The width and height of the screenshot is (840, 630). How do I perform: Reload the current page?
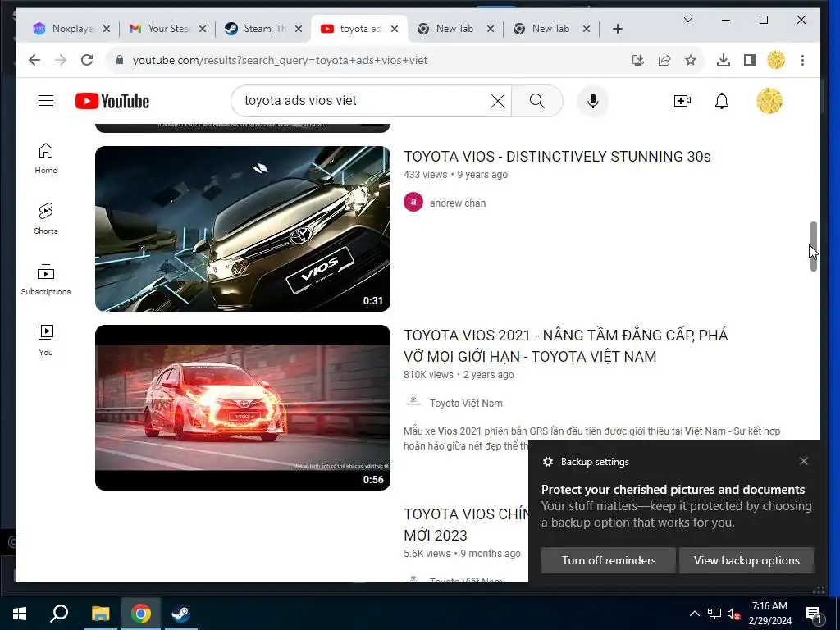(87, 60)
